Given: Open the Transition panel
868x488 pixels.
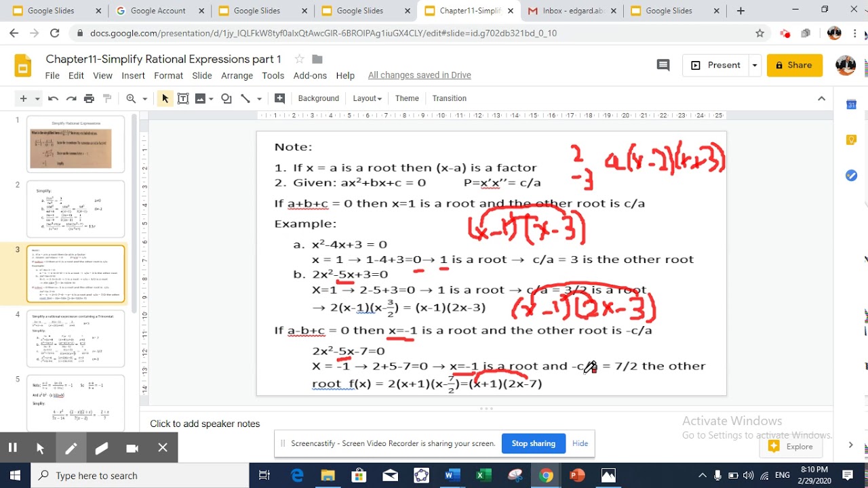Looking at the screenshot, I should click(x=449, y=98).
